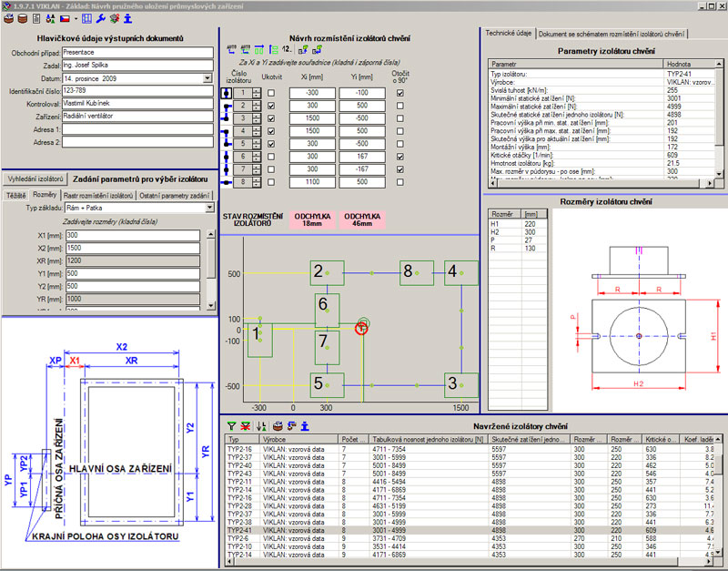Screen dimensions: 728x571
Task: Click the grid table icon in main toolbar
Action: [x=87, y=17]
